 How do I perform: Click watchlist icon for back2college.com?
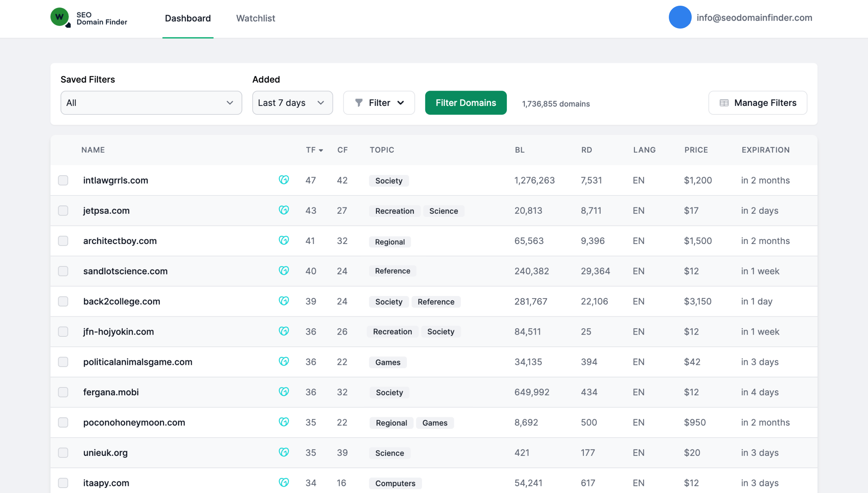[284, 301]
